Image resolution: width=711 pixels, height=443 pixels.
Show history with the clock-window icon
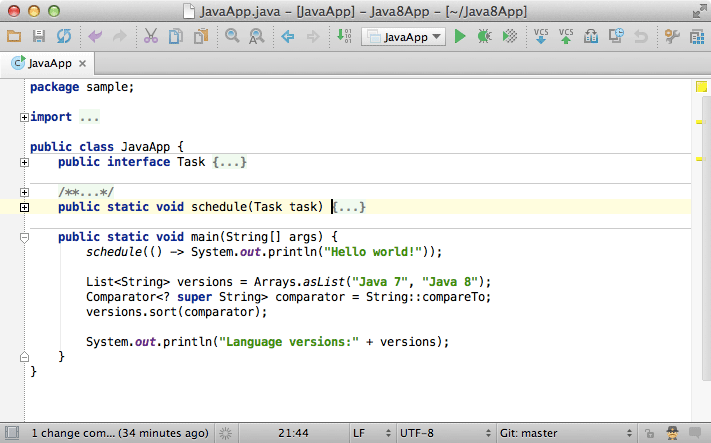coord(616,36)
